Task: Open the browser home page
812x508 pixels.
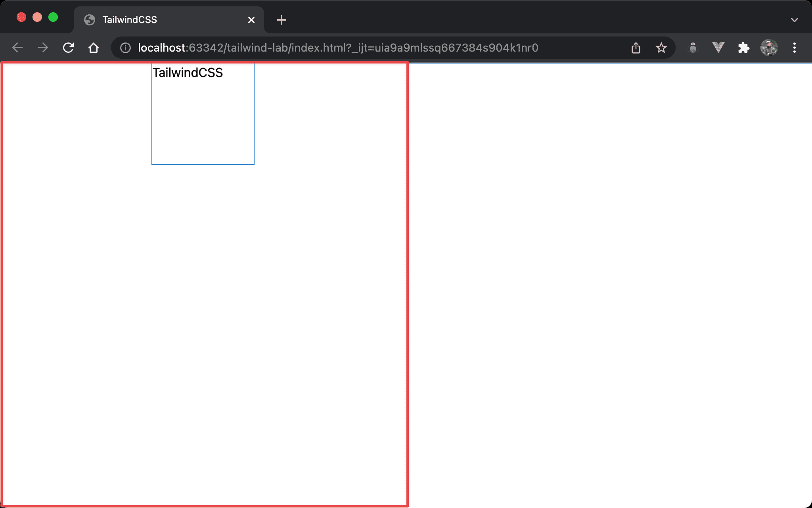Action: point(94,48)
